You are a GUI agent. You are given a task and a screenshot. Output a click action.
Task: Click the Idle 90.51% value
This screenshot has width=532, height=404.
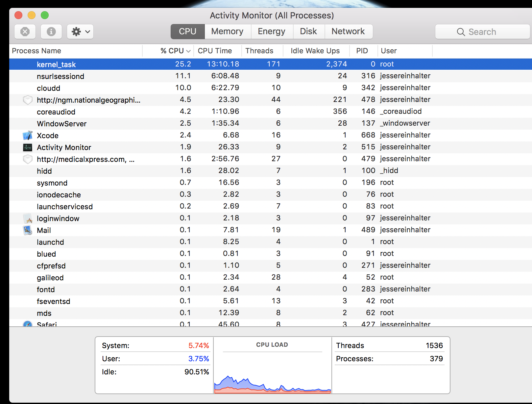197,372
